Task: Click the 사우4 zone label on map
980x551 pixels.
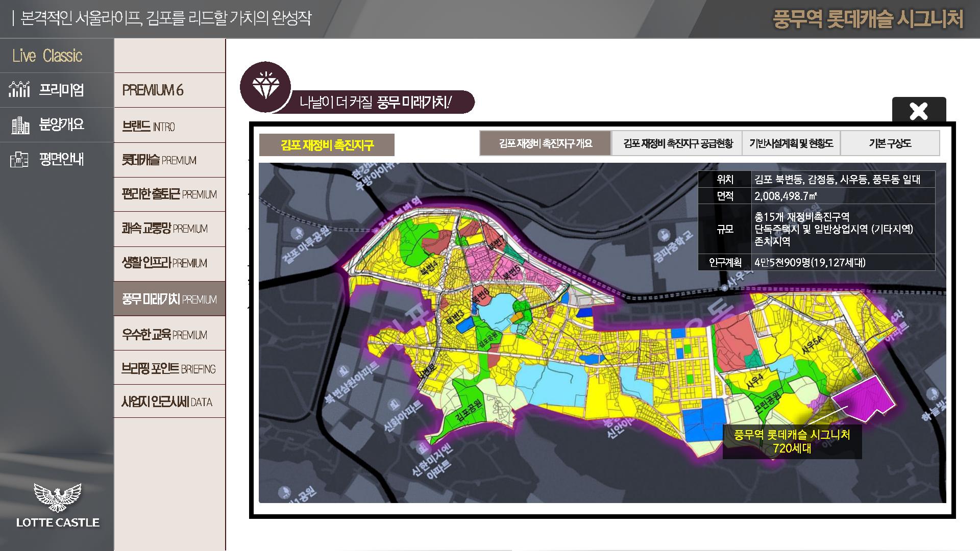Action: point(754,382)
